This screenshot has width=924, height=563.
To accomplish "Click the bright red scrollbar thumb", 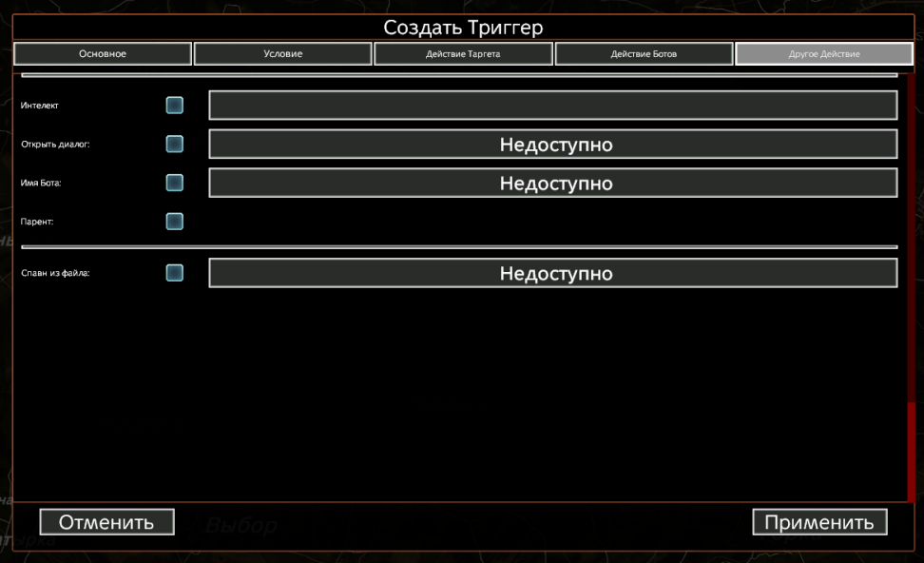I will tap(911, 452).
